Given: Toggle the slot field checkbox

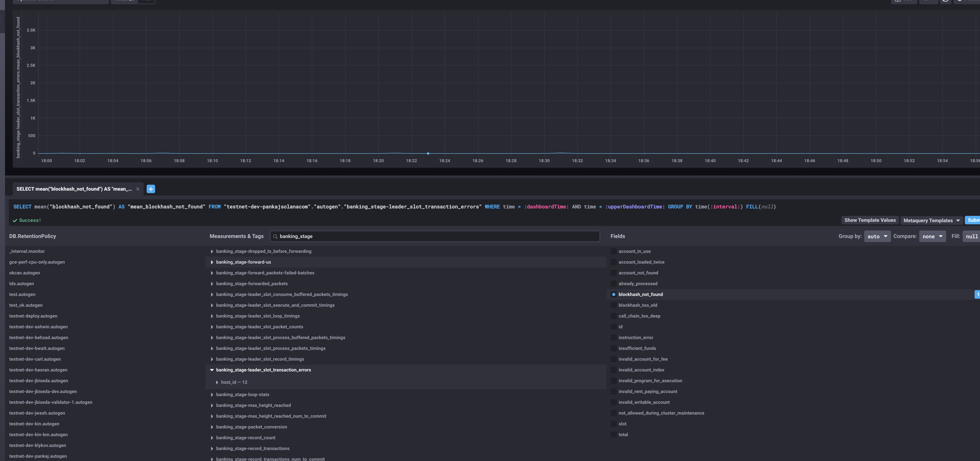Looking at the screenshot, I should (x=614, y=424).
